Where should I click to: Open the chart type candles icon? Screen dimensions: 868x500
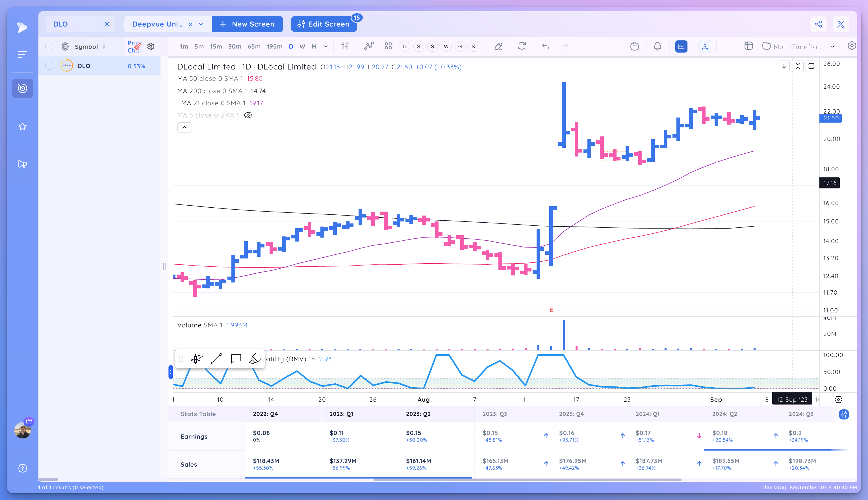click(345, 46)
